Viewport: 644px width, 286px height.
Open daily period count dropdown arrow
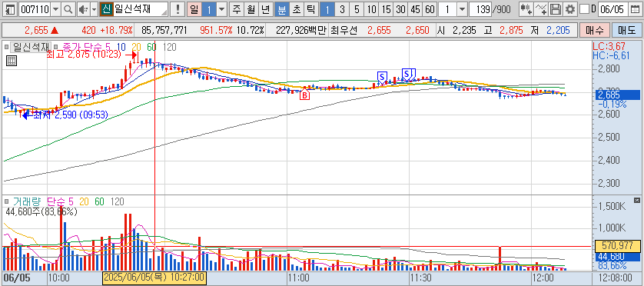[x=222, y=9]
